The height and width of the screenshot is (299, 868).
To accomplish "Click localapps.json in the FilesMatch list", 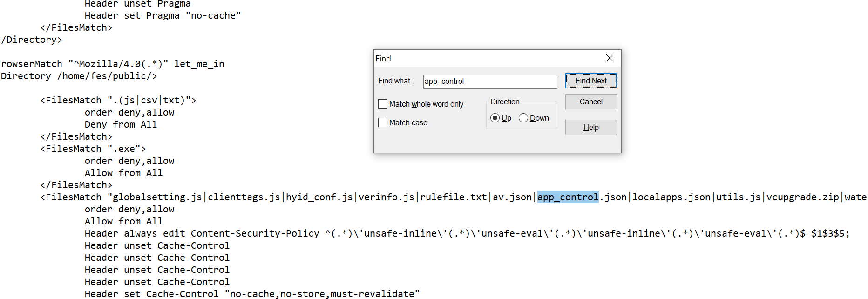I will (671, 197).
